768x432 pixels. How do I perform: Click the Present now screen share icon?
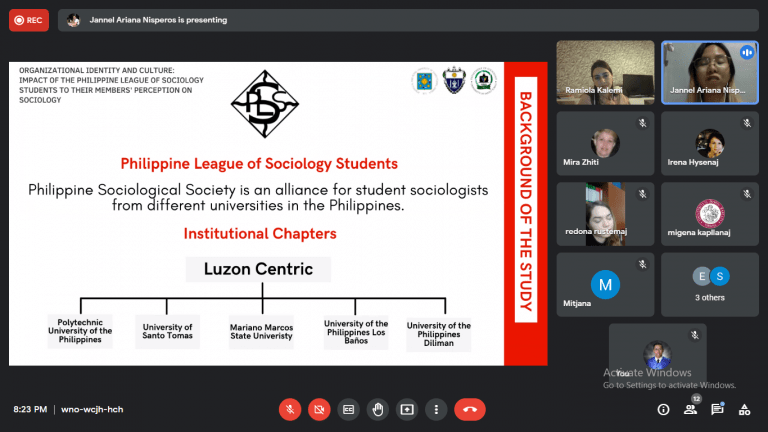(407, 409)
